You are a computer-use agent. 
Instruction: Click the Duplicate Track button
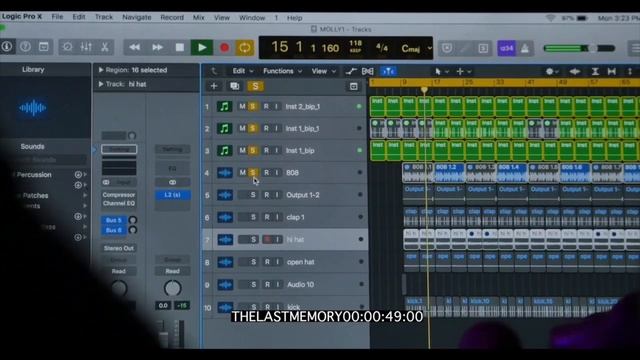click(x=235, y=86)
